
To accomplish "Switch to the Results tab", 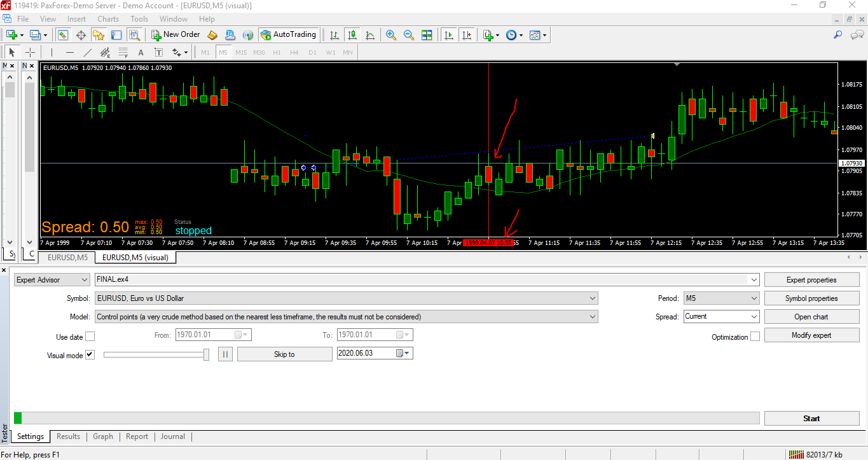I will [x=68, y=436].
